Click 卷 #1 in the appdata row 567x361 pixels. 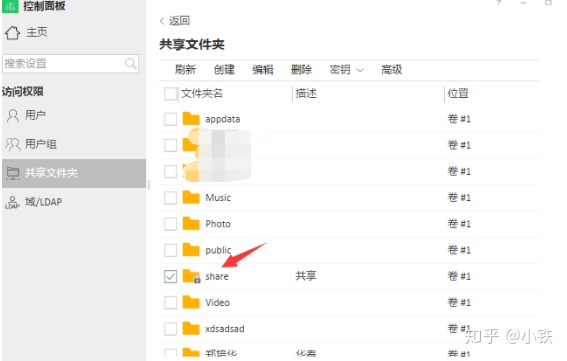tap(459, 119)
